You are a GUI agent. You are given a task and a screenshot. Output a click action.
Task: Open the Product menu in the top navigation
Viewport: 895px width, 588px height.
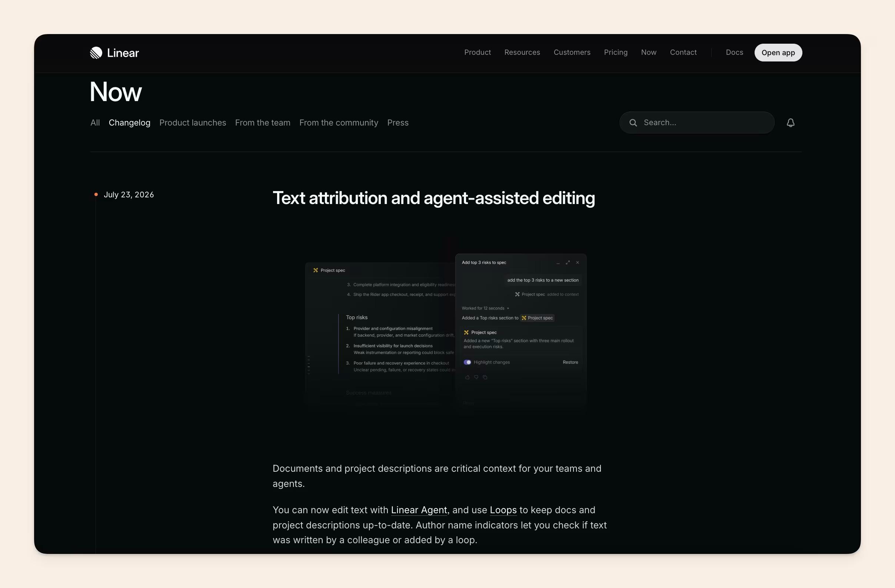click(x=478, y=52)
